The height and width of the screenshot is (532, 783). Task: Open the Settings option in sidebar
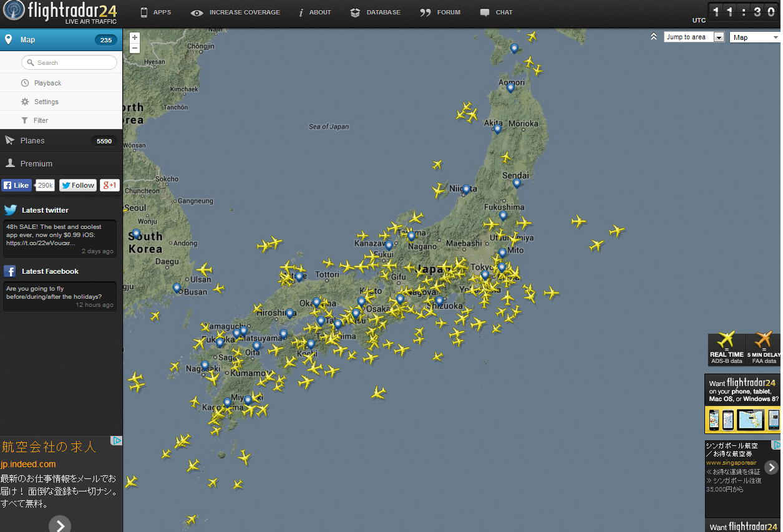coord(46,102)
